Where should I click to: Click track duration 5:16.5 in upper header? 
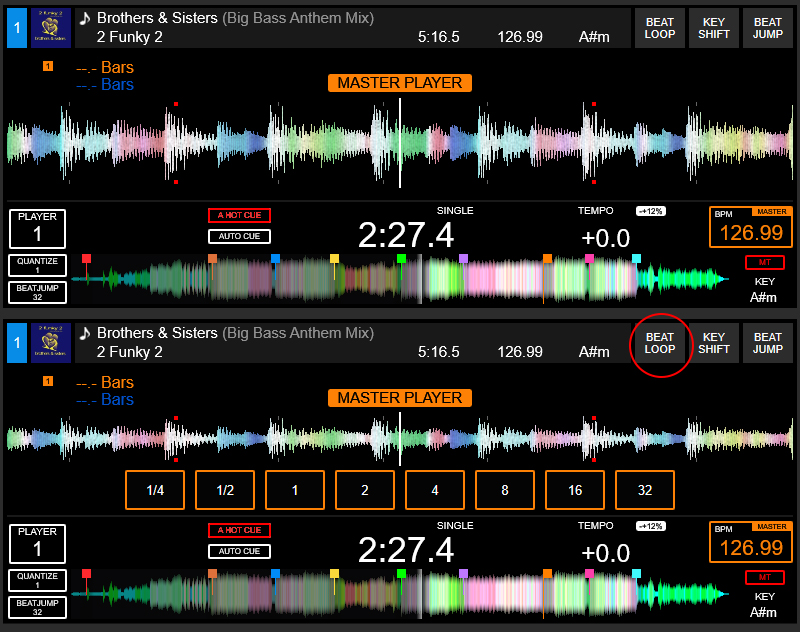tap(439, 37)
